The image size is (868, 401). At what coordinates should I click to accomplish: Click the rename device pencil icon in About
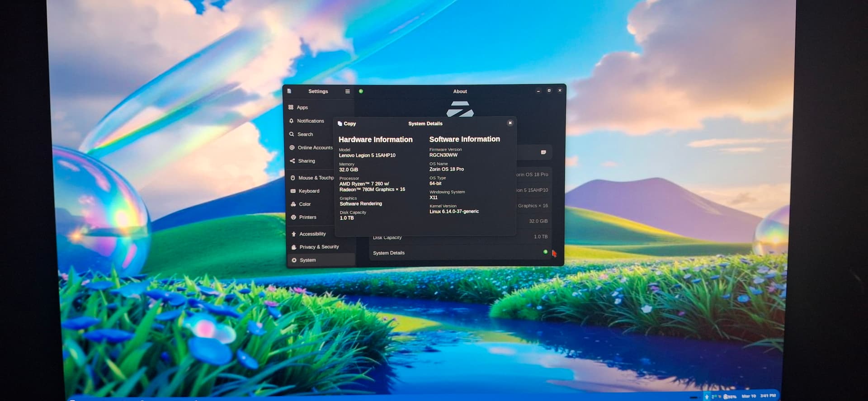pyautogui.click(x=543, y=152)
